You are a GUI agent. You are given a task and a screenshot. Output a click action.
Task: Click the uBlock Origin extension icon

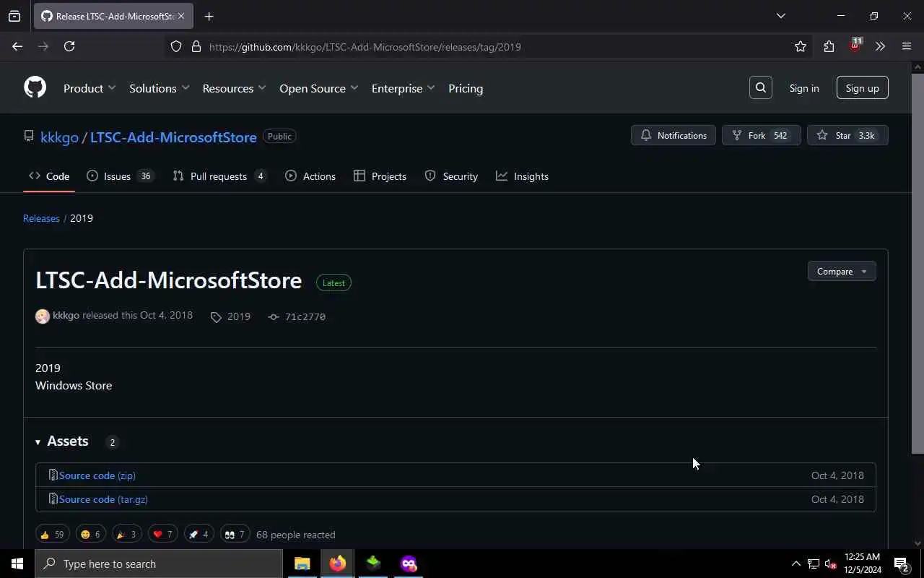point(855,46)
